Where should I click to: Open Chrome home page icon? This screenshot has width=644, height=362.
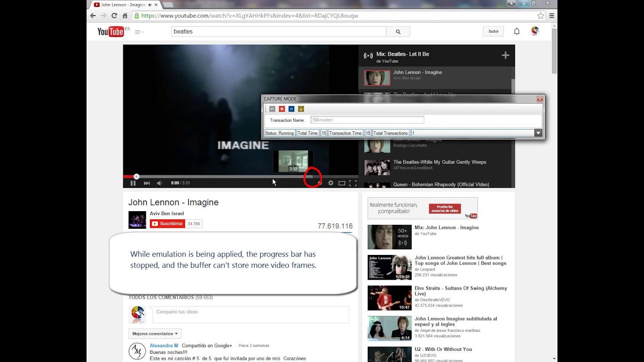coord(125,16)
